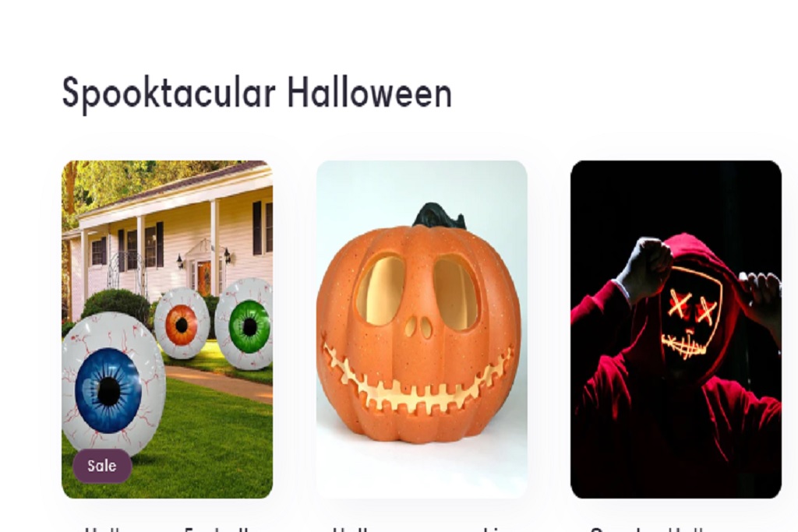Click the house front door in eyeball photo
This screenshot has height=532, width=798.
[204, 278]
